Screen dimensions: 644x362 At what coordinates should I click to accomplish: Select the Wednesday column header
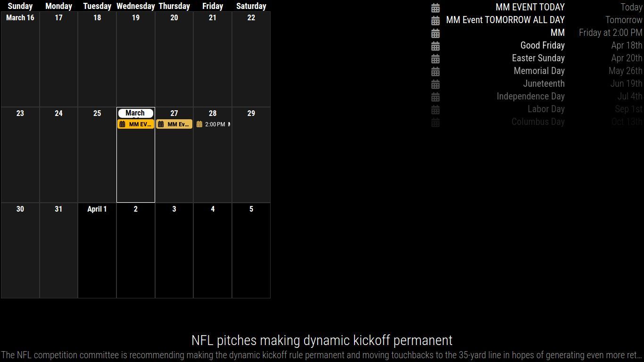(135, 6)
